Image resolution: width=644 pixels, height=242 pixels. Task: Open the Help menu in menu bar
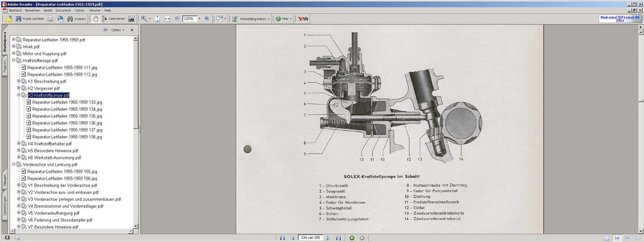108,10
